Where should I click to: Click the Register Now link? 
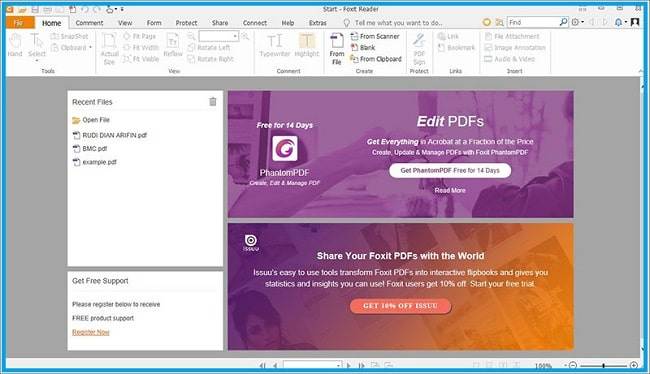[x=91, y=332]
